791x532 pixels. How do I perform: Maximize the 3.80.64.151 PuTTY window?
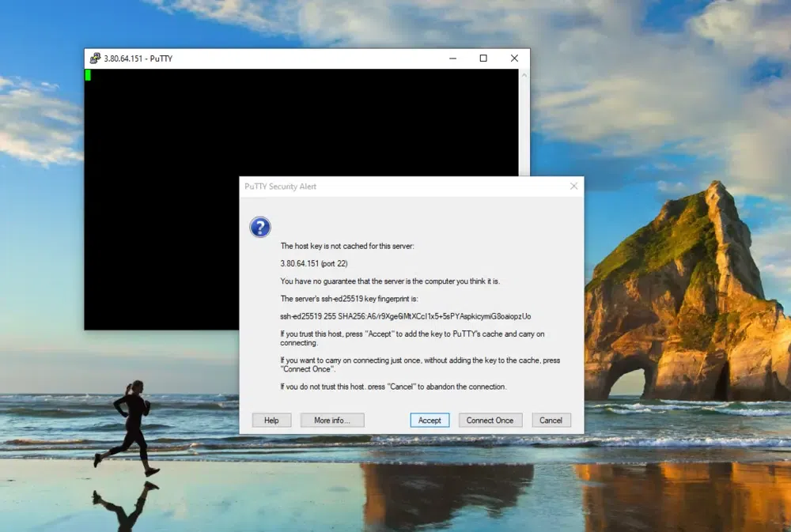[x=483, y=58]
